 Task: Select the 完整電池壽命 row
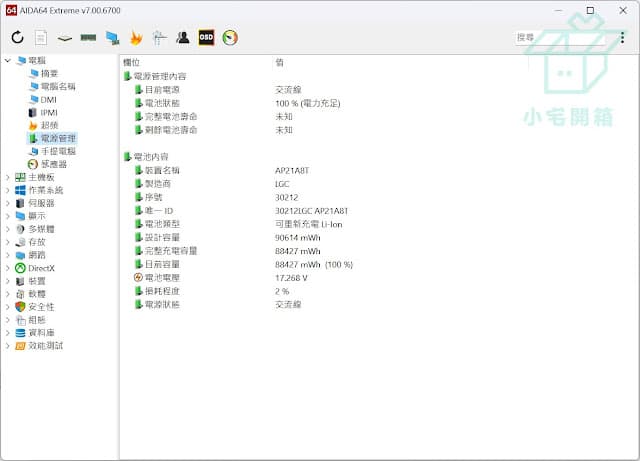click(171, 117)
